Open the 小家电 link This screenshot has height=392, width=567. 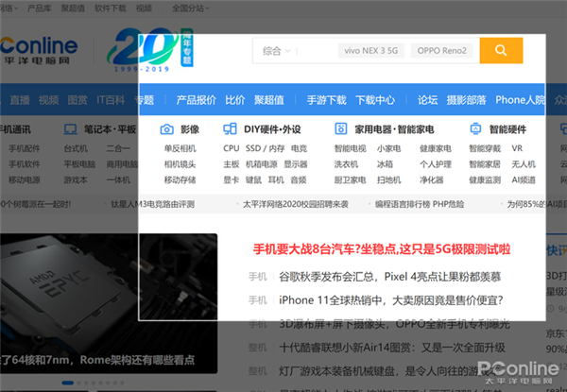pyautogui.click(x=388, y=148)
